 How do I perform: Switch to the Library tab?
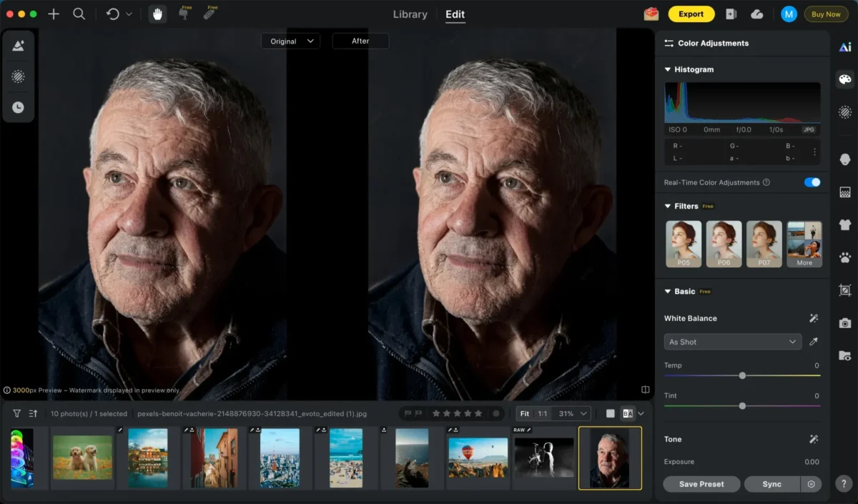coord(410,14)
